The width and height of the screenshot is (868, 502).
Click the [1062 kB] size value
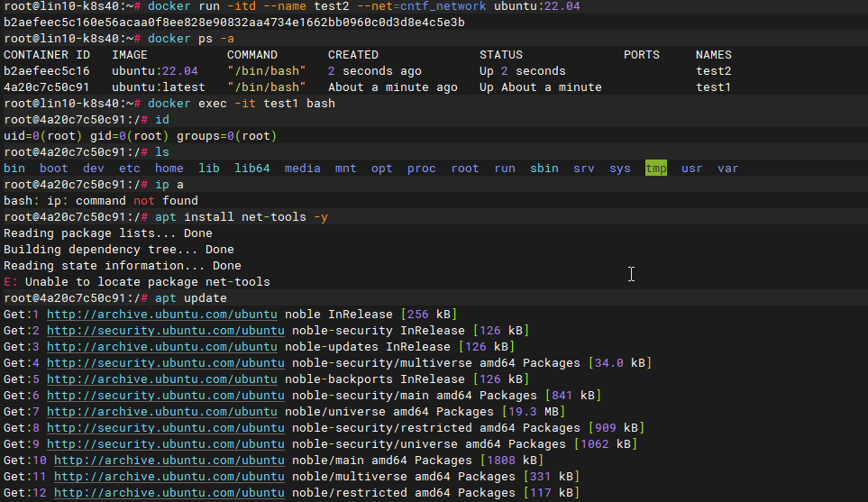[606, 444]
